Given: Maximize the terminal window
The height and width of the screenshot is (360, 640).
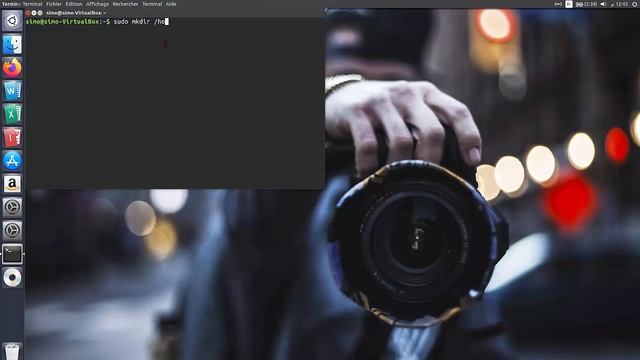Looking at the screenshot, I should tap(40, 13).
